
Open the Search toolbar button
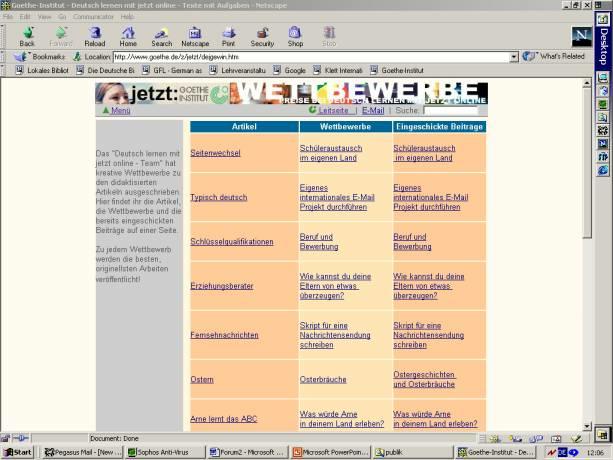pyautogui.click(x=161, y=36)
